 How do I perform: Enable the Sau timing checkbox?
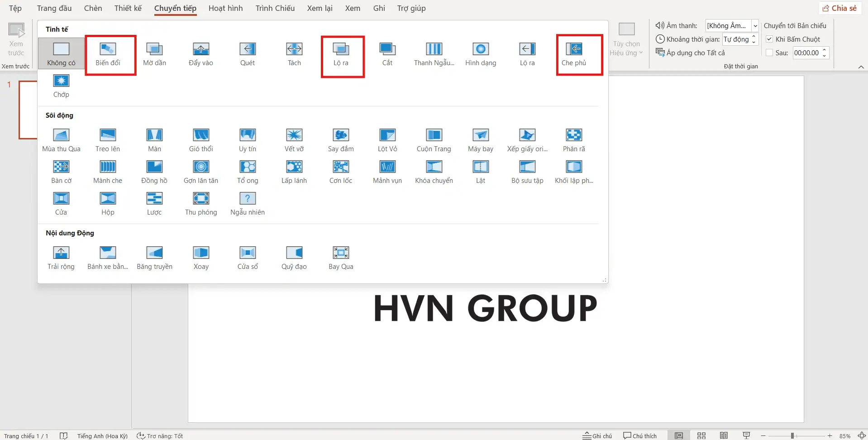coord(769,53)
